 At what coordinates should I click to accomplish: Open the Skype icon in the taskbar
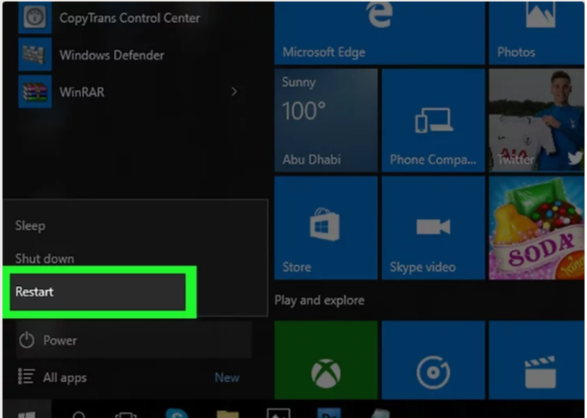tap(177, 413)
